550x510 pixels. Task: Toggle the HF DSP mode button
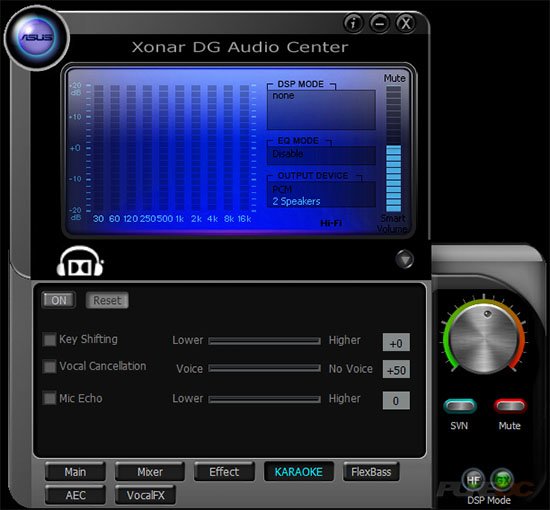tap(474, 480)
